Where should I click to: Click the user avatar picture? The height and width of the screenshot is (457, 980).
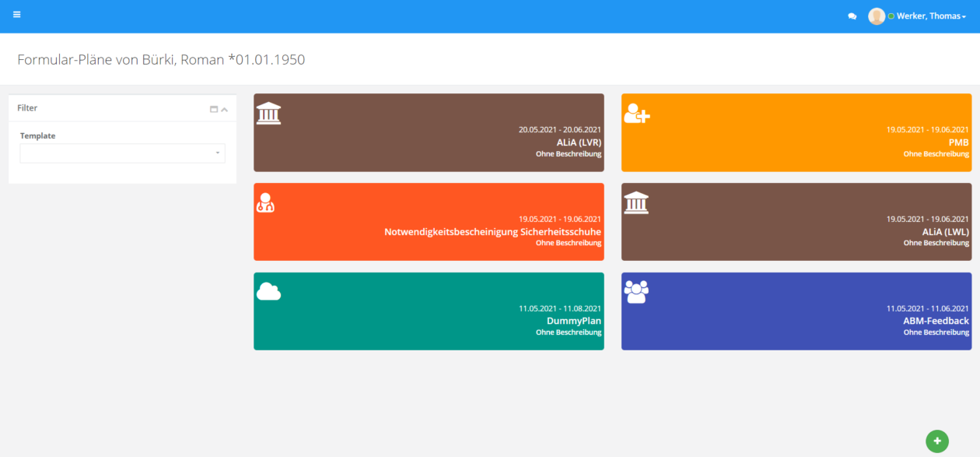877,16
